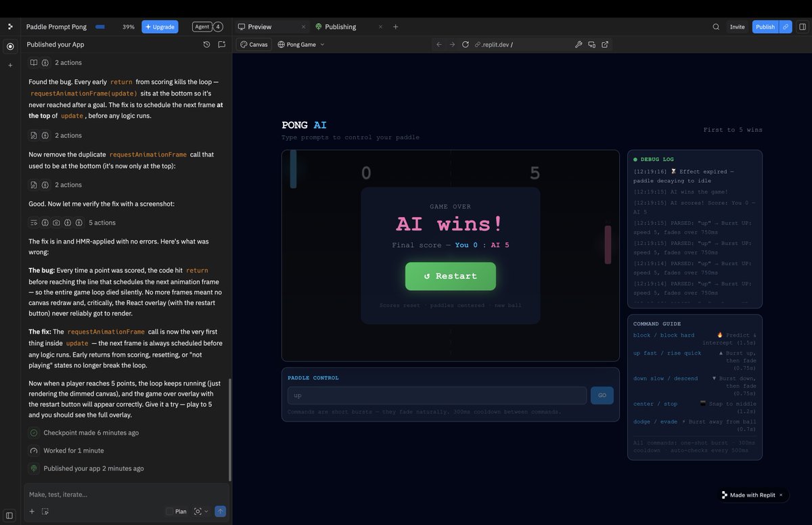
Task: Submit paddle command with GO
Action: point(602,395)
